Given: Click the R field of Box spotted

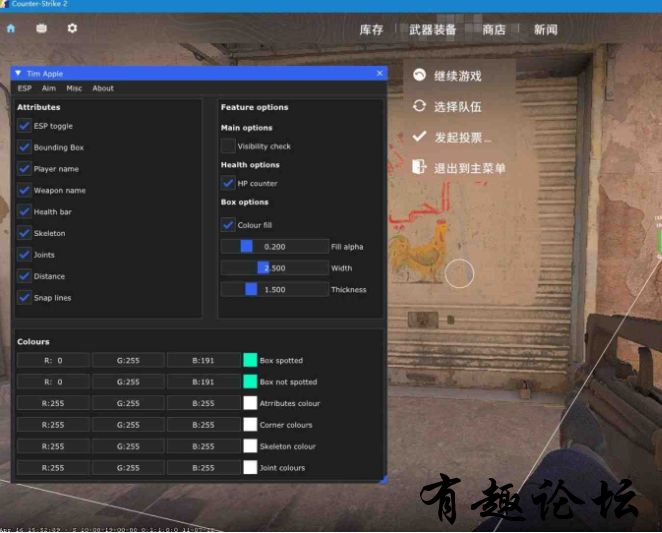Looking at the screenshot, I should pos(53,360).
